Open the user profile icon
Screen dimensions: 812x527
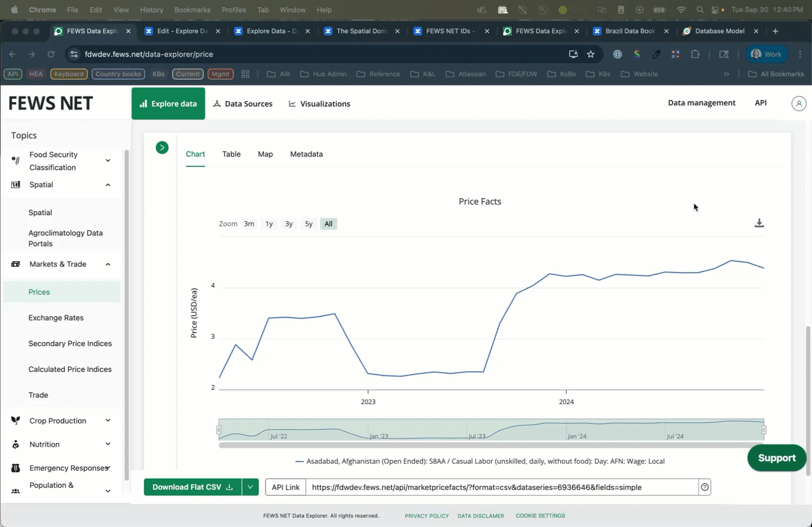pos(799,104)
